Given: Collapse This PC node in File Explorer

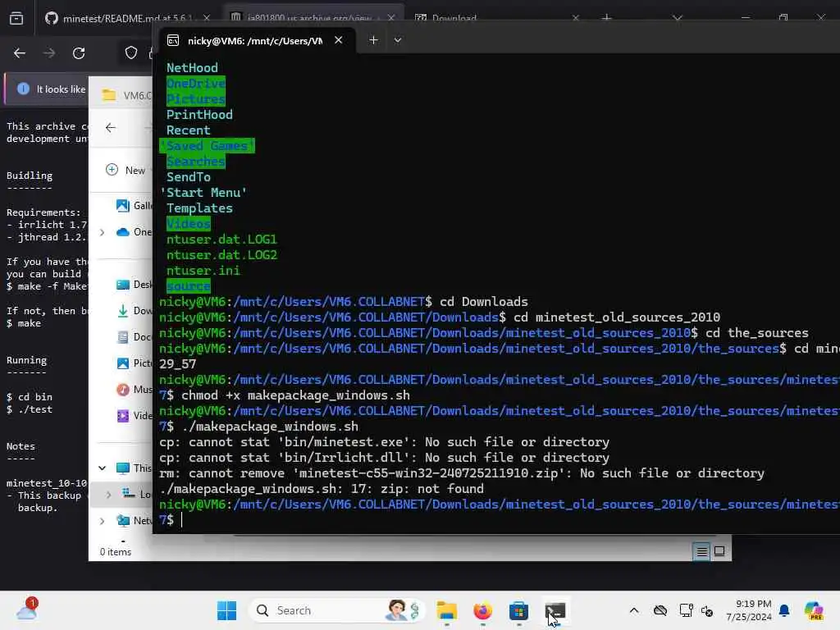Looking at the screenshot, I should (102, 468).
